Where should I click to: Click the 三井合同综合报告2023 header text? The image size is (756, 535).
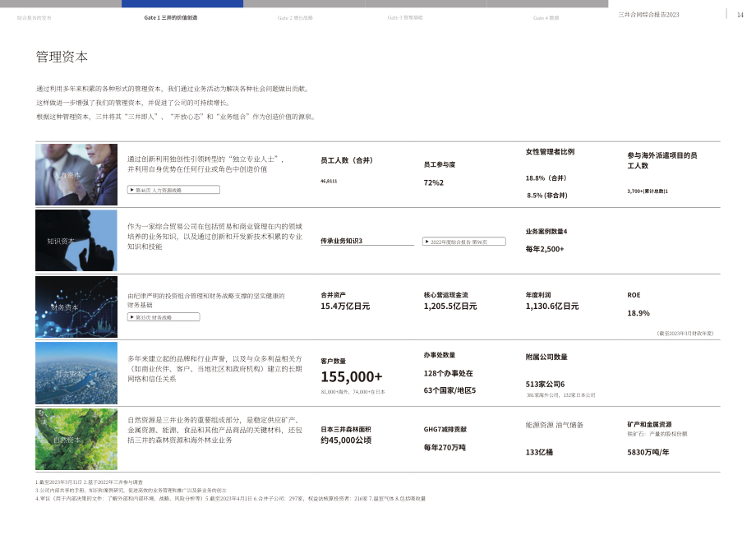(x=648, y=15)
